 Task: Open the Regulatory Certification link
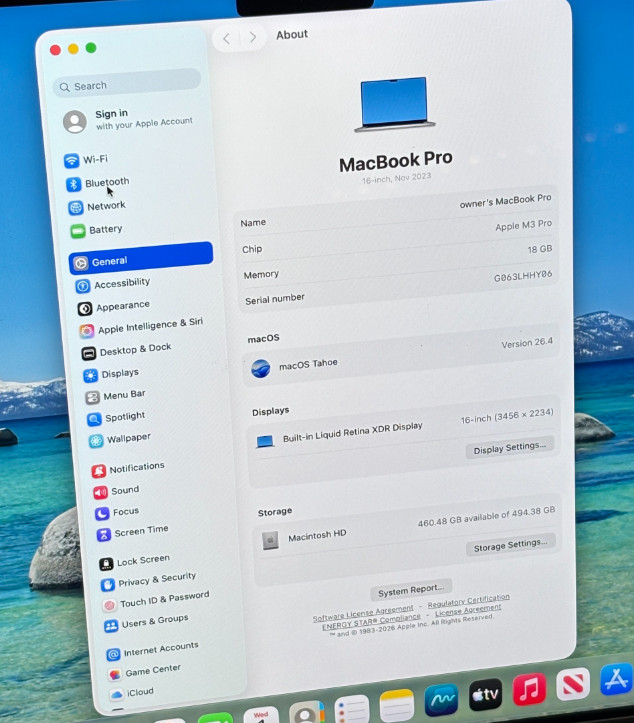(468, 601)
